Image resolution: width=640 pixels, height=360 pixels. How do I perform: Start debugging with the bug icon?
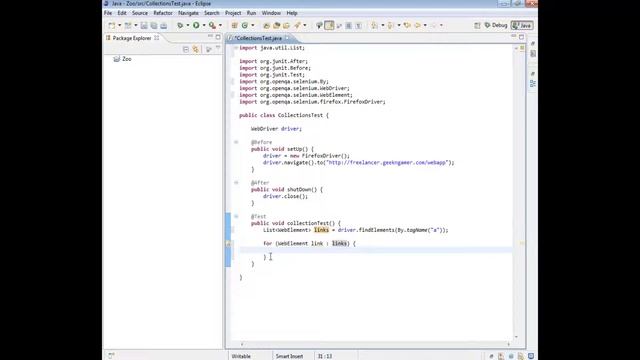(180, 25)
